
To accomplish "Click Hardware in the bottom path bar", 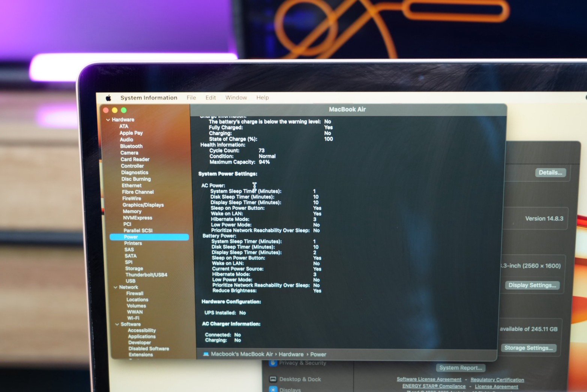I will pos(291,354).
